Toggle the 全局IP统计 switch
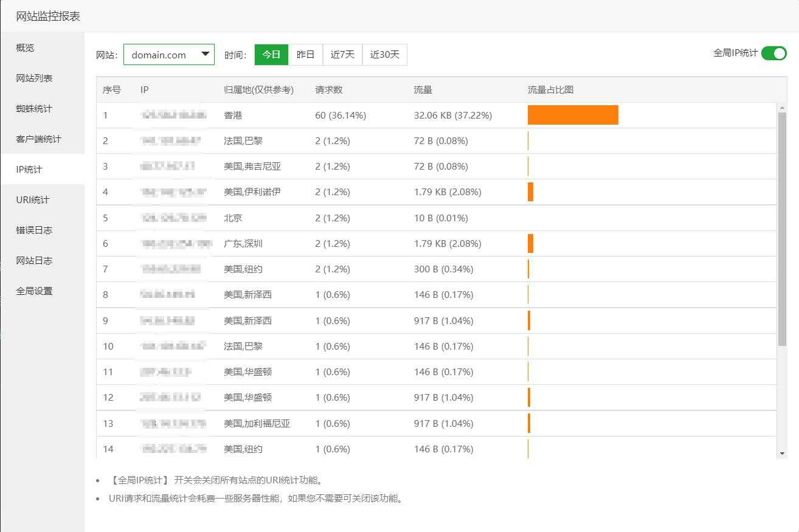This screenshot has height=532, width=799. click(773, 54)
